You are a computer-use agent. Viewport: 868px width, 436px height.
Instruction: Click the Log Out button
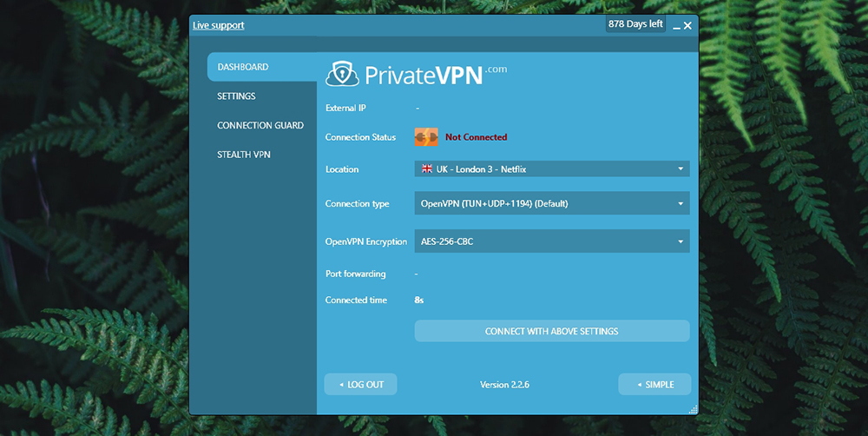360,385
